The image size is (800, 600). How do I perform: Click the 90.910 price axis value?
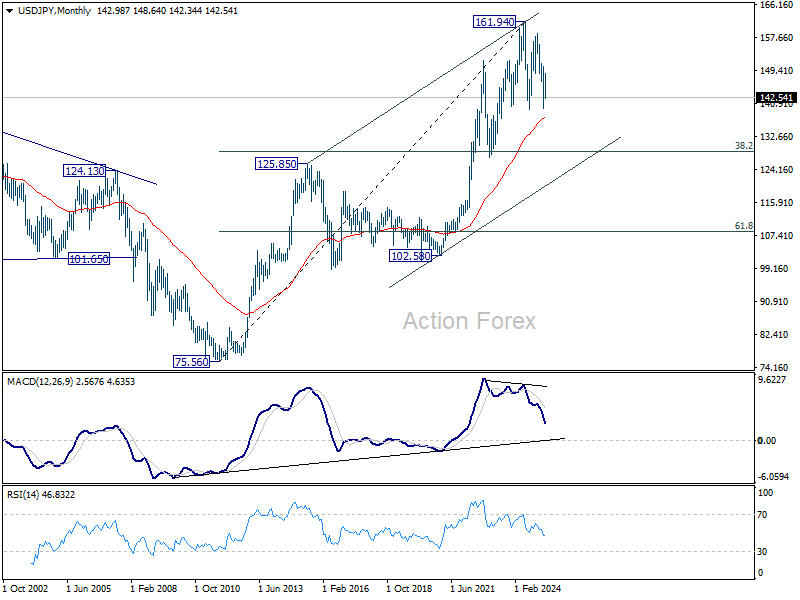pyautogui.click(x=776, y=302)
